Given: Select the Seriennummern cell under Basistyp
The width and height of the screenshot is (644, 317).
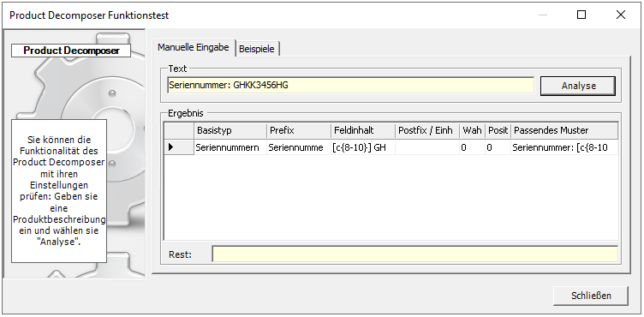Looking at the screenshot, I should (230, 147).
